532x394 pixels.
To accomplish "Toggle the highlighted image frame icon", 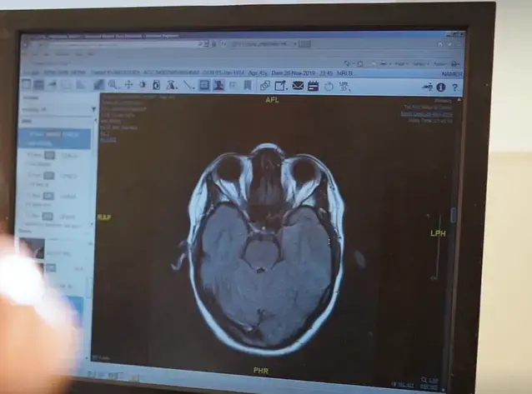I will [204, 85].
